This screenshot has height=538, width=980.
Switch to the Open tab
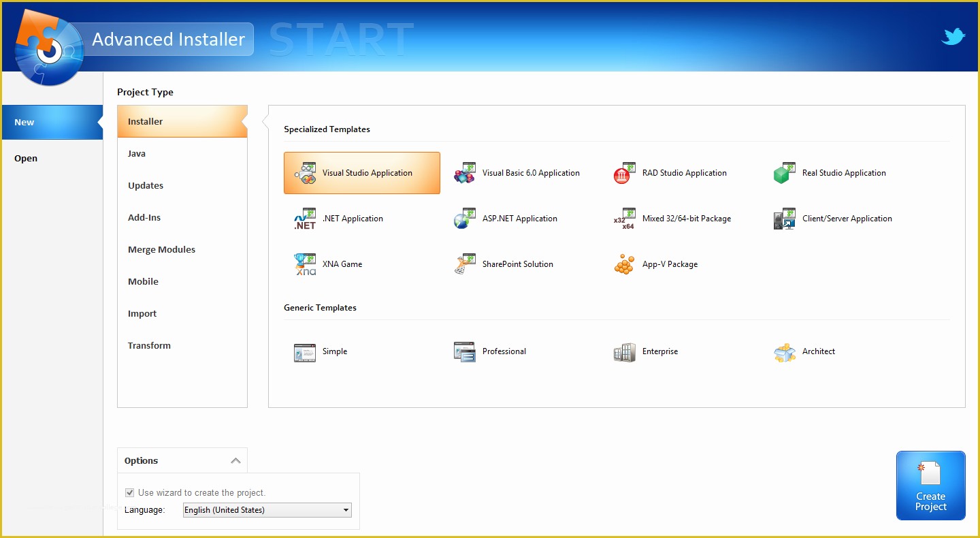[52, 159]
